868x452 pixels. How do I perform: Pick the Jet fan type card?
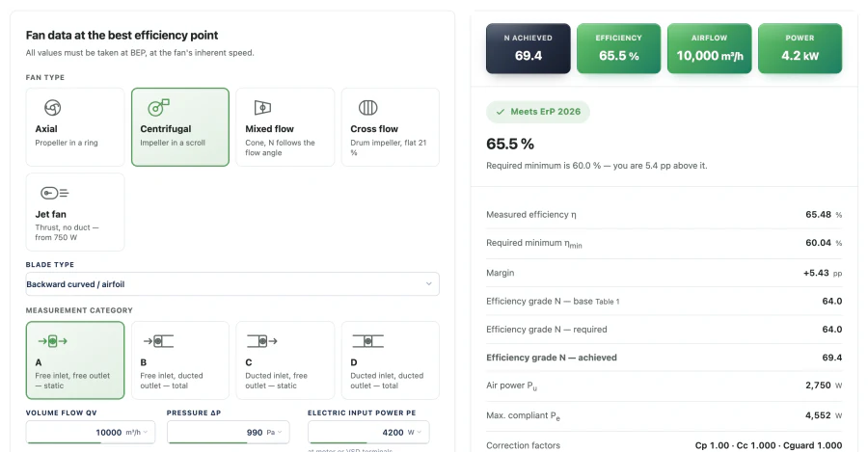tap(74, 212)
